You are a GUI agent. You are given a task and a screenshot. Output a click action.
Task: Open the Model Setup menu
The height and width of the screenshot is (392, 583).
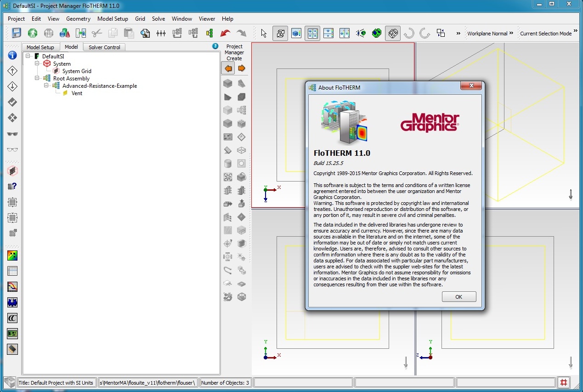pos(113,19)
